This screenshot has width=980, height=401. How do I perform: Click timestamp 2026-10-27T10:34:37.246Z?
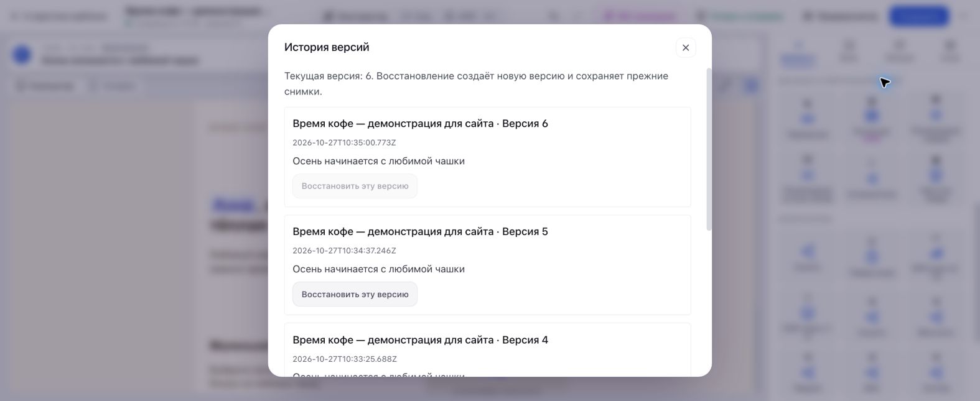point(344,251)
